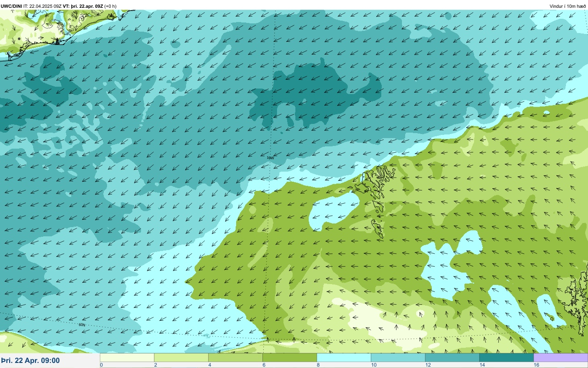588x368 pixels.
Task: Click the '(+0 h)' forecast offset text
Action: tap(110, 6)
